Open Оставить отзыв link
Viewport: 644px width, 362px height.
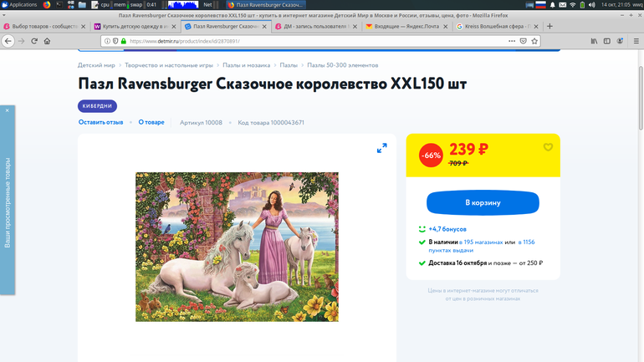100,122
